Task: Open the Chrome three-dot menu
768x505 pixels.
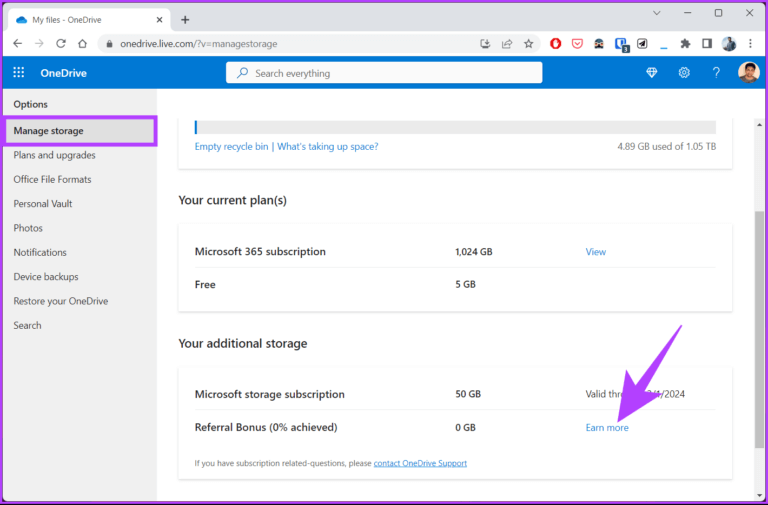Action: [750, 44]
